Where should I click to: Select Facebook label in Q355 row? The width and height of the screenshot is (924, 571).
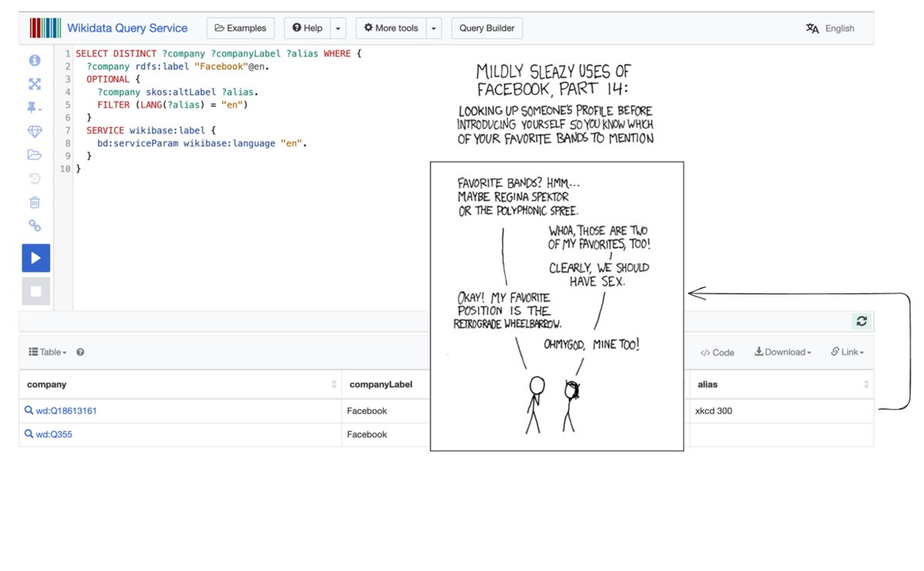click(x=367, y=435)
